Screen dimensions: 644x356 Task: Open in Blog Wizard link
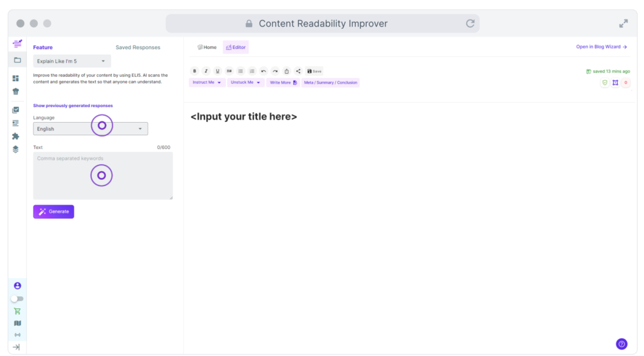[601, 47]
